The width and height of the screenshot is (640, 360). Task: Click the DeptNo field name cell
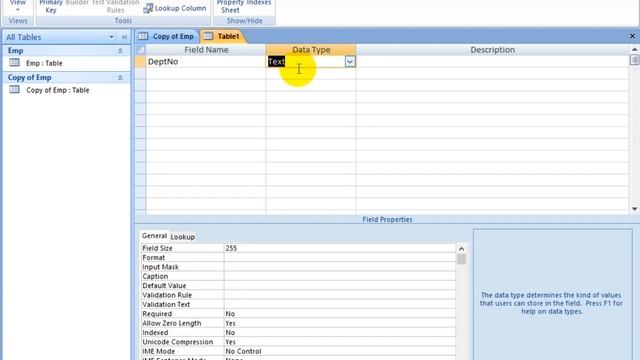click(206, 62)
